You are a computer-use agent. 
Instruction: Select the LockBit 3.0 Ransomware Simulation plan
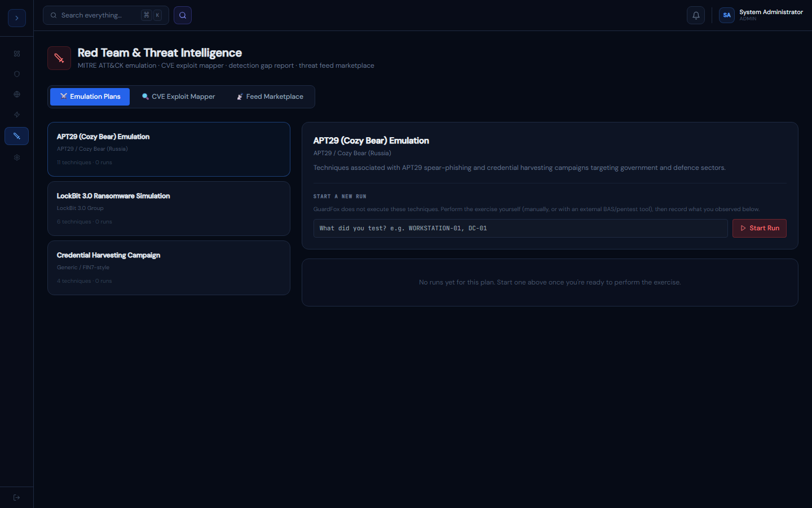[x=169, y=208]
